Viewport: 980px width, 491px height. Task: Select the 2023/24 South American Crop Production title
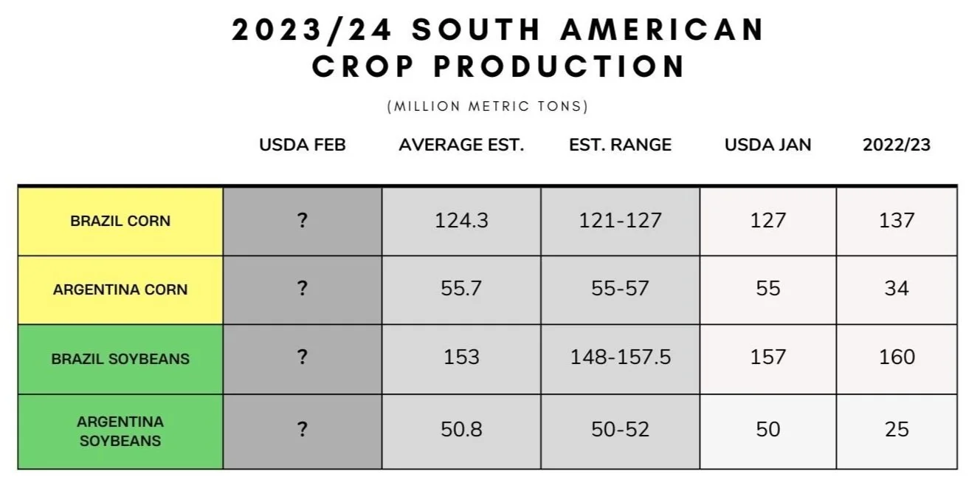pyautogui.click(x=499, y=48)
